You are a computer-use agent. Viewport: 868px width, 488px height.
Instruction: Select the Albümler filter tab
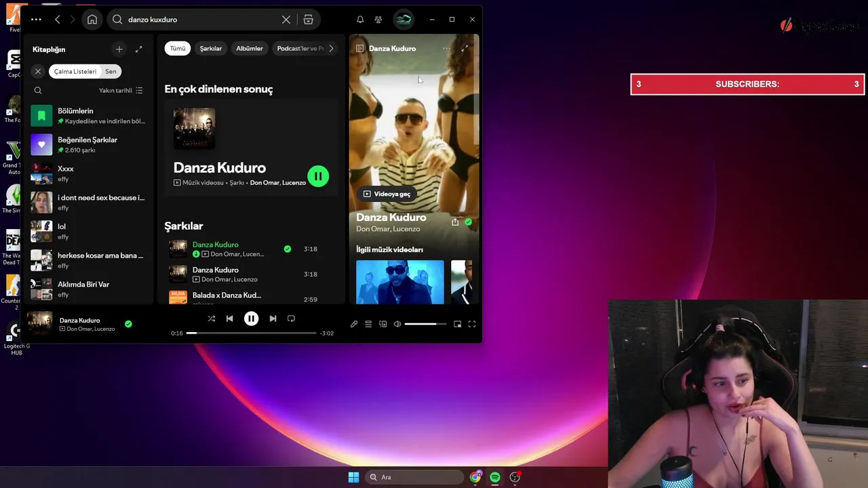click(250, 49)
